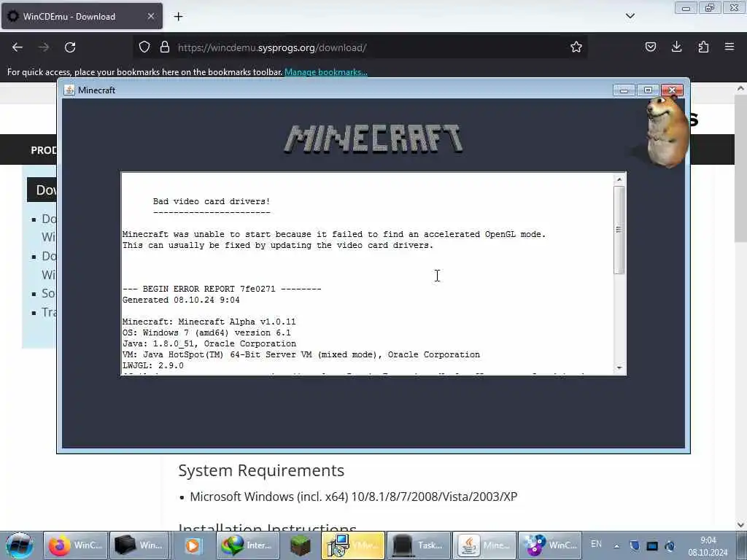Open the security shield tray icon
This screenshot has height=560, width=747.
635,545
